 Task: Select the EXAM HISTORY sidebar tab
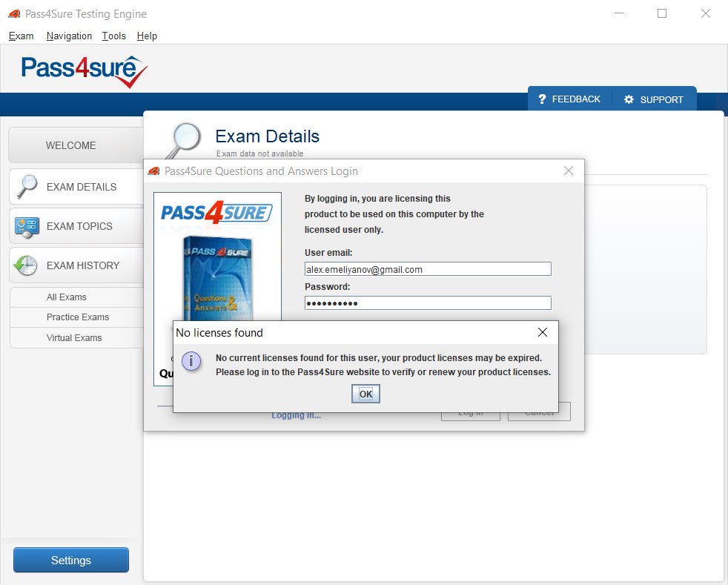click(76, 265)
